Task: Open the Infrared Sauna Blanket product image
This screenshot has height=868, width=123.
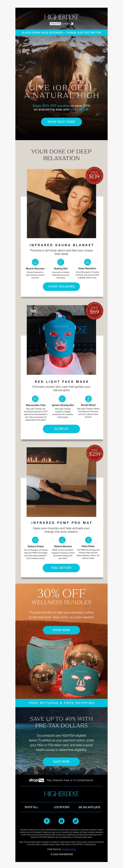Action: coord(61,204)
